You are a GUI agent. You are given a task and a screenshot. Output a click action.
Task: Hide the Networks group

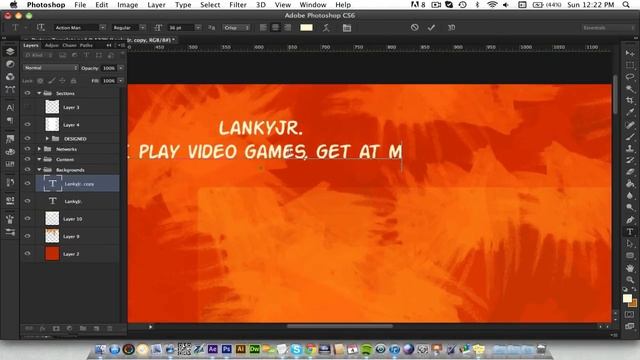27,149
